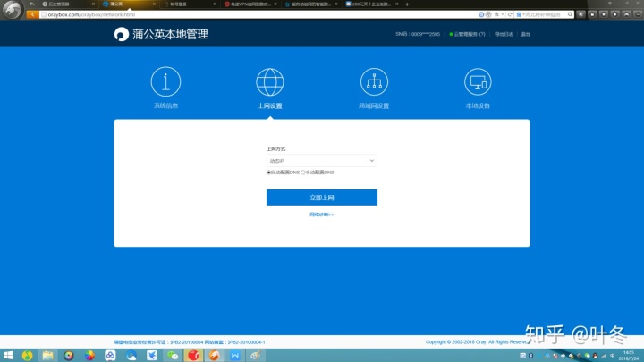
Task: Open the 本地设备 monitor icon
Action: click(x=478, y=81)
